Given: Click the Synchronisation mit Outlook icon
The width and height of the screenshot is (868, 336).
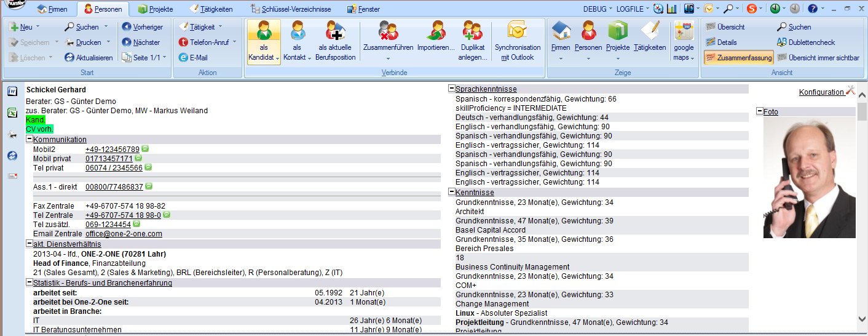Looking at the screenshot, I should click(x=517, y=30).
